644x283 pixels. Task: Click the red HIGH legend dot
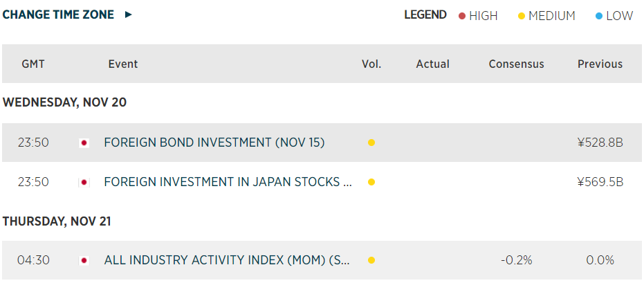pos(462,16)
